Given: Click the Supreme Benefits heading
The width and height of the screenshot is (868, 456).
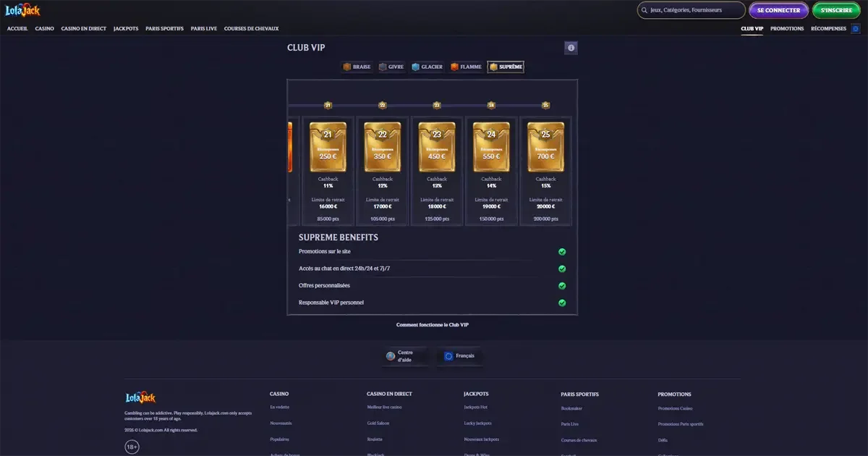Looking at the screenshot, I should [339, 237].
